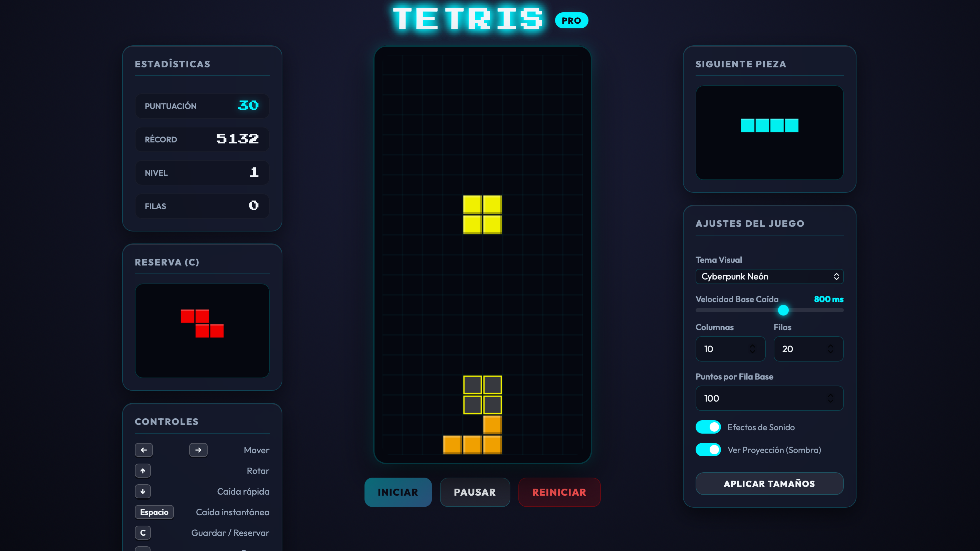Click the NIVEL value 1

click(254, 172)
